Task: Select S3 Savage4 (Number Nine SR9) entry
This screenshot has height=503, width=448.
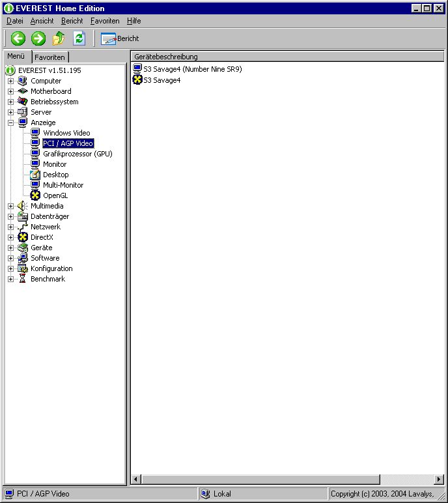Action: pyautogui.click(x=192, y=69)
